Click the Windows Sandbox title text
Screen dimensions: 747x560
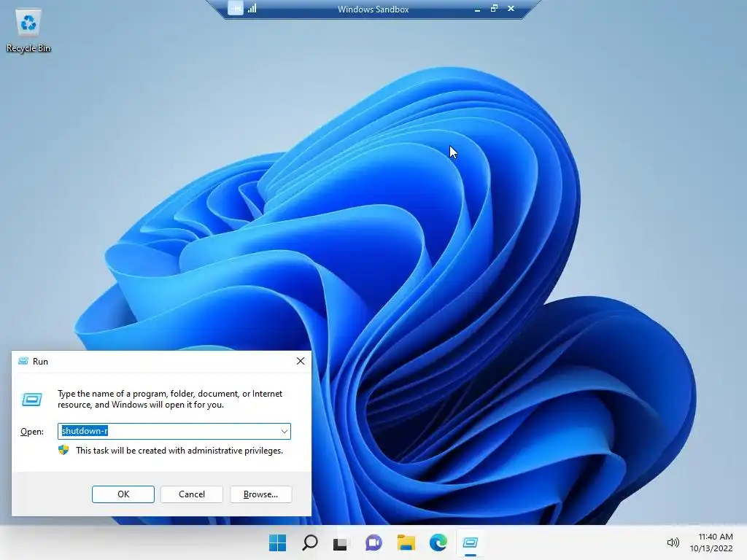tap(373, 9)
